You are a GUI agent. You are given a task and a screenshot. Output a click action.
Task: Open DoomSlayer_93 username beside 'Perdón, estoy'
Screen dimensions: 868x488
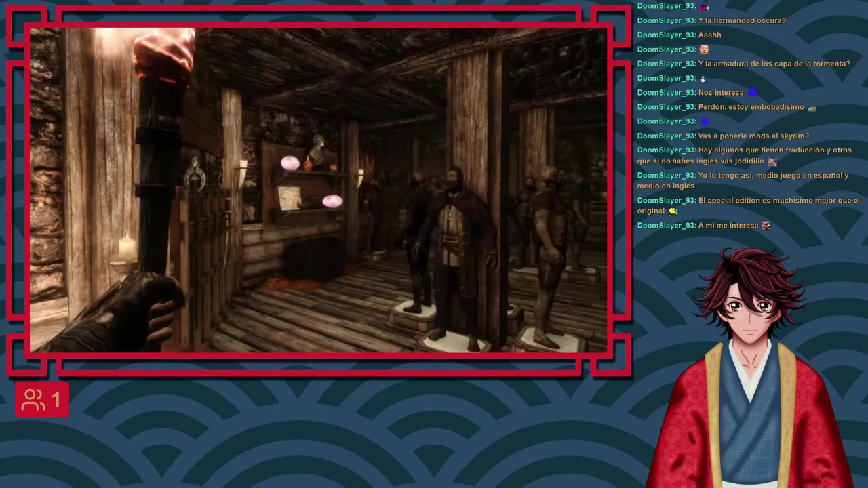pos(667,107)
